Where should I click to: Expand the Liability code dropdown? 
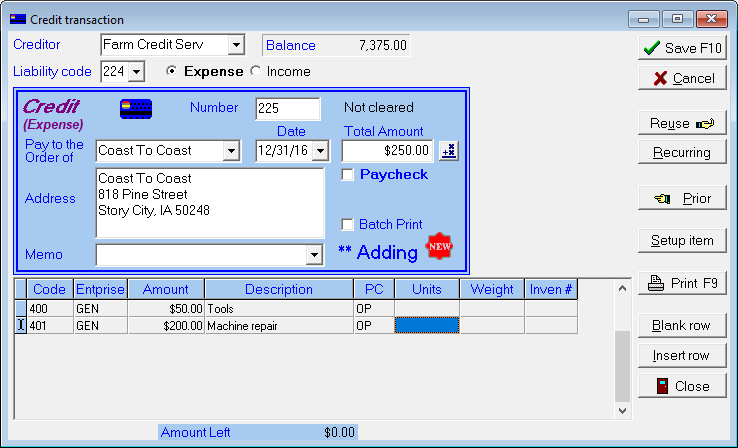pyautogui.click(x=136, y=72)
